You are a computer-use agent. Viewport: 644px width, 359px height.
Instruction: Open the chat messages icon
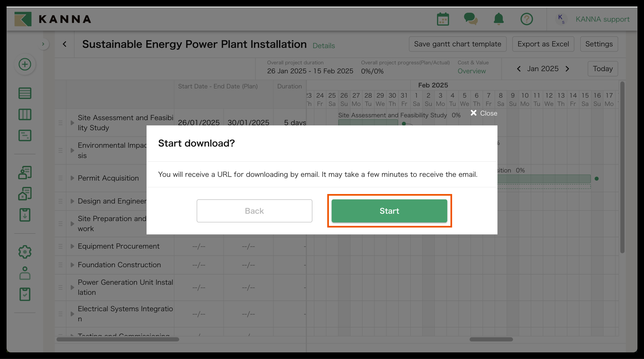(471, 19)
